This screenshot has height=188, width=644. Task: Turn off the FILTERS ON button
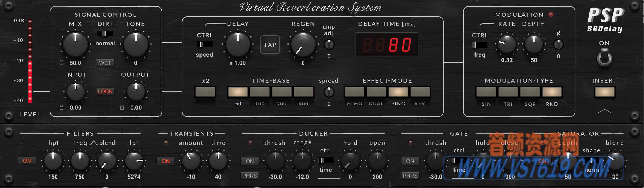pyautogui.click(x=27, y=161)
